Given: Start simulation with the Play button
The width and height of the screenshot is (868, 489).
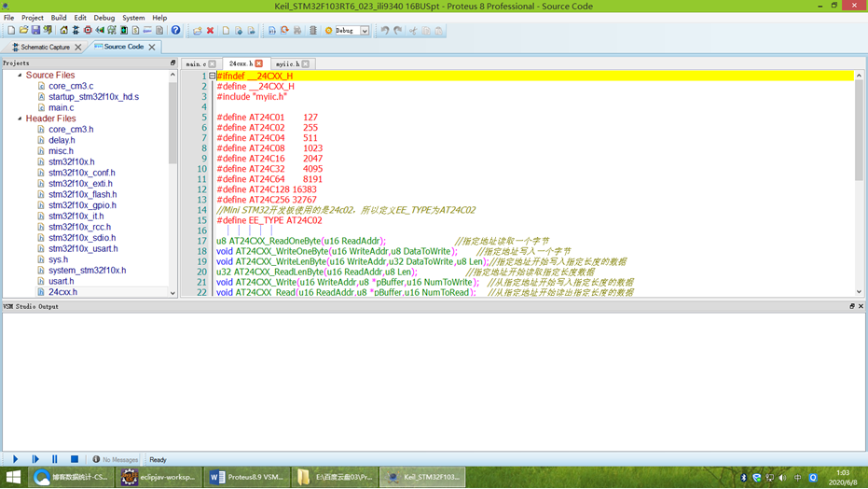Looking at the screenshot, I should tap(16, 459).
